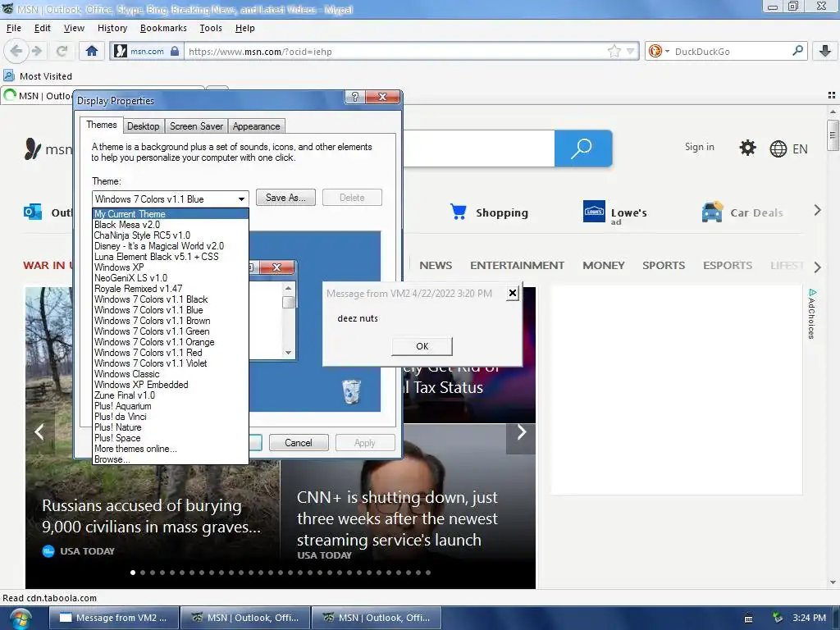Select 'Plus! Nature' theme

(171, 427)
